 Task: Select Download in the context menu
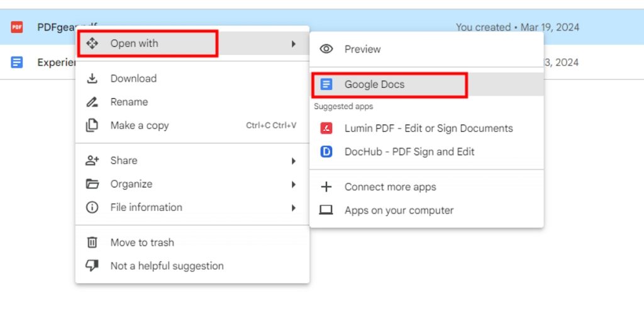point(192,78)
